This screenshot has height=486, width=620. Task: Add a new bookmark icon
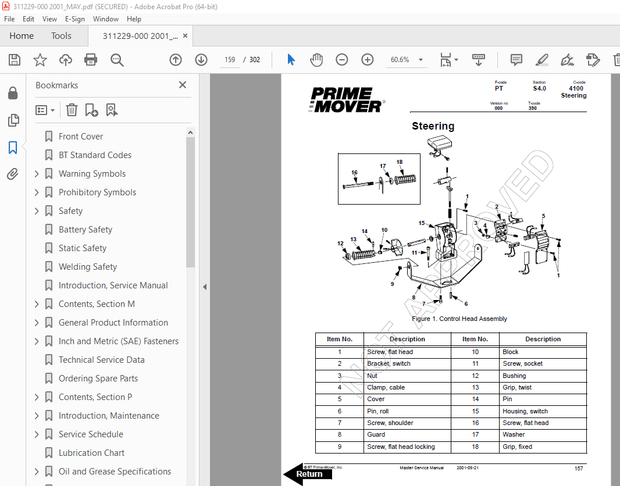point(91,110)
